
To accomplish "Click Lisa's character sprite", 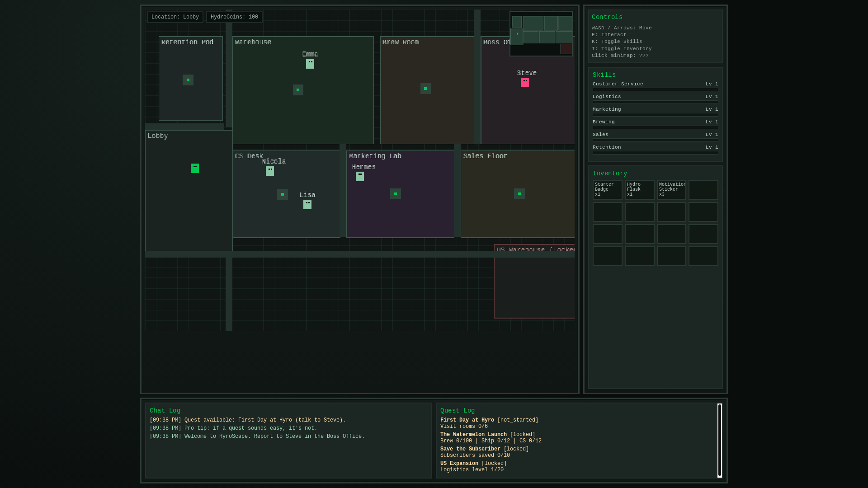I will click(x=307, y=204).
